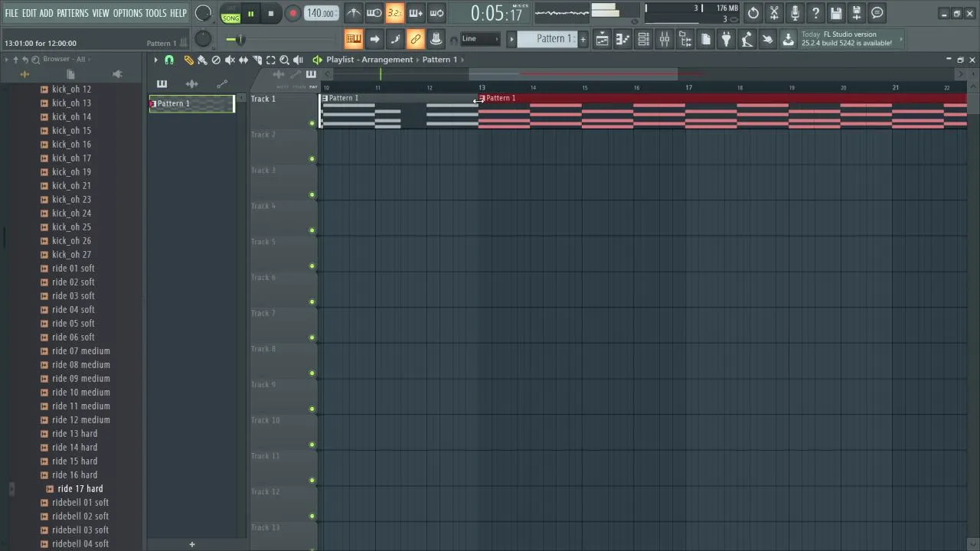
Task: Select the Playback tool in Playlist toolbar
Action: [x=298, y=60]
